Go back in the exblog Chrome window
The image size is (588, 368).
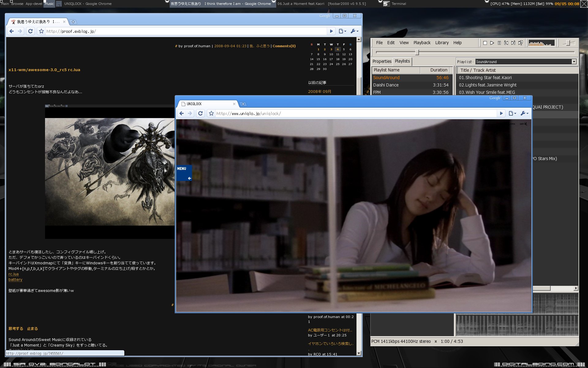click(12, 31)
